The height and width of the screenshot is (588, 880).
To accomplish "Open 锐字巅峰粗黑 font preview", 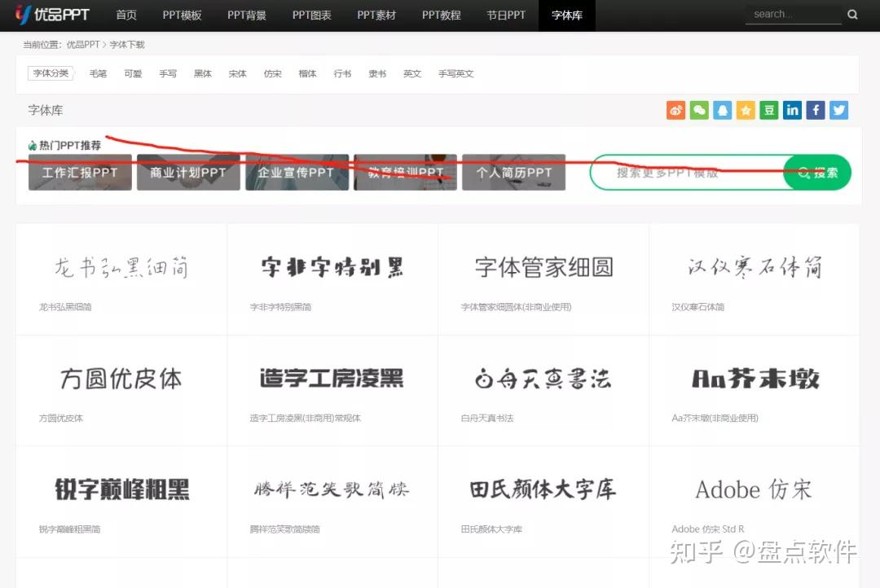I will pos(121,489).
